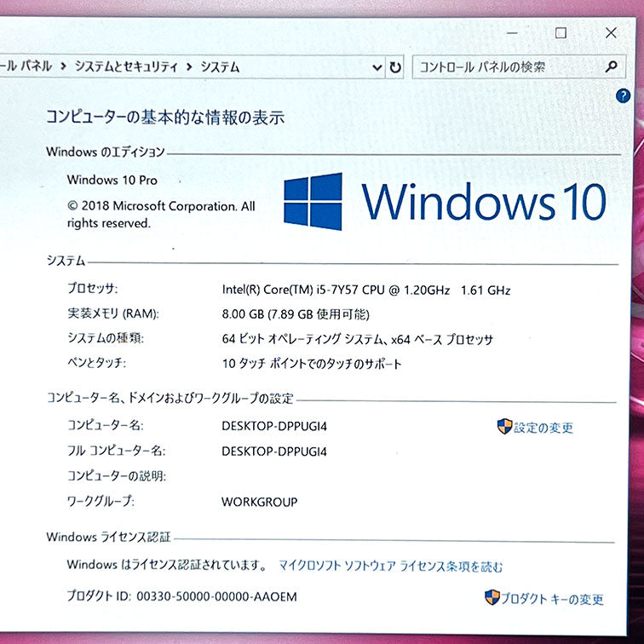Click the shield icon beside プロダクト キーの変更
Image resolution: width=644 pixels, height=644 pixels.
492,597
